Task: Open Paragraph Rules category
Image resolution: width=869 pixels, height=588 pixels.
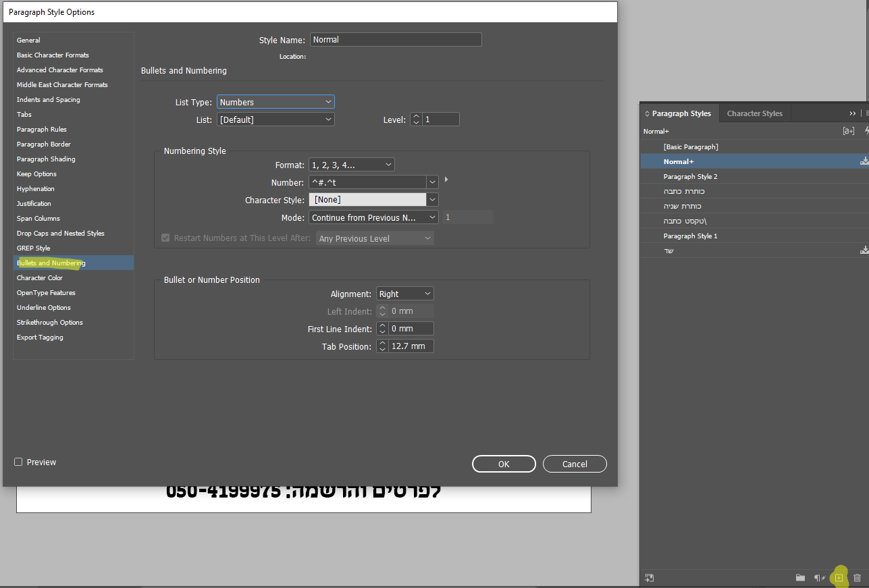Action: tap(74, 130)
